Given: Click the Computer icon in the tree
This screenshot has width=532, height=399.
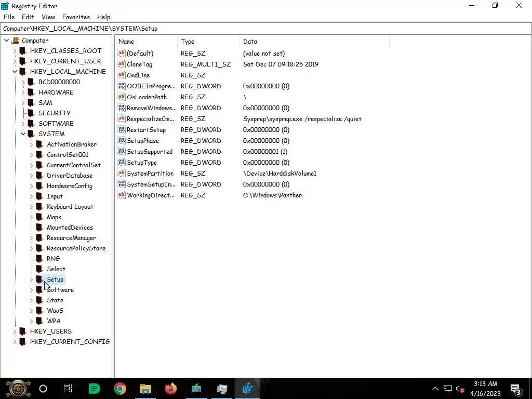Looking at the screenshot, I should 15,41.
